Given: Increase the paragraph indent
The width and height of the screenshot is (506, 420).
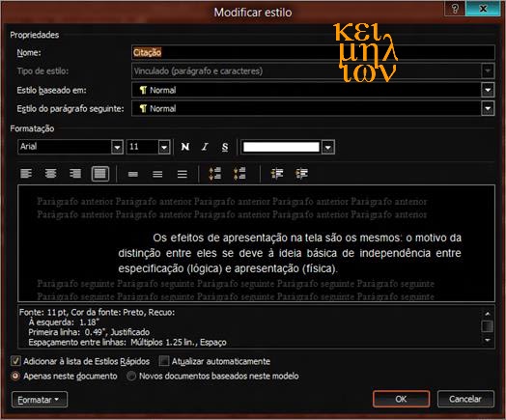Looking at the screenshot, I should click(x=301, y=174).
